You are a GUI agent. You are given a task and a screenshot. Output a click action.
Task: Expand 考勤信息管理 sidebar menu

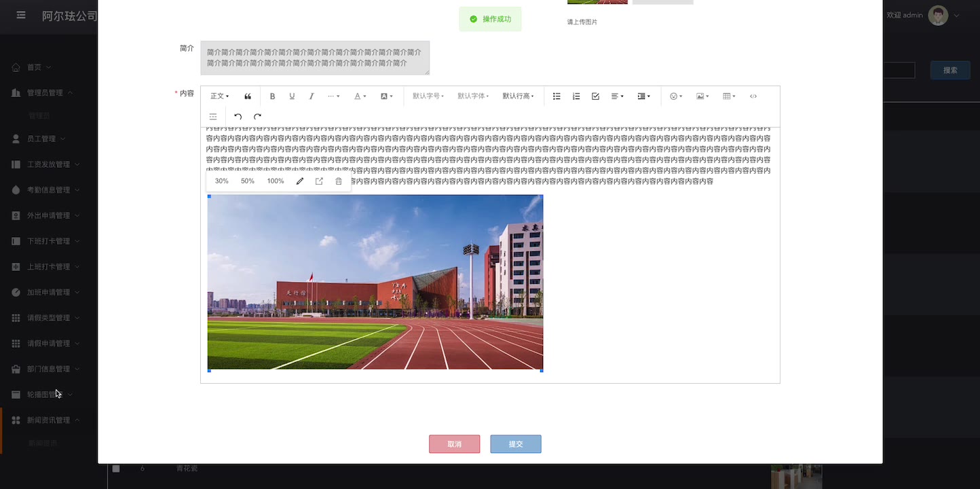45,190
